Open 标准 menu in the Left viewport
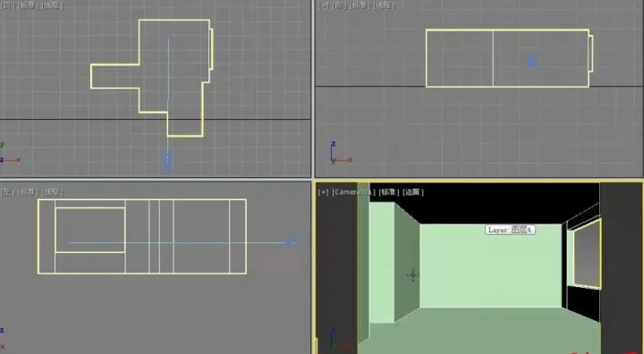Viewport: 644px width, 354px height. pyautogui.click(x=28, y=192)
